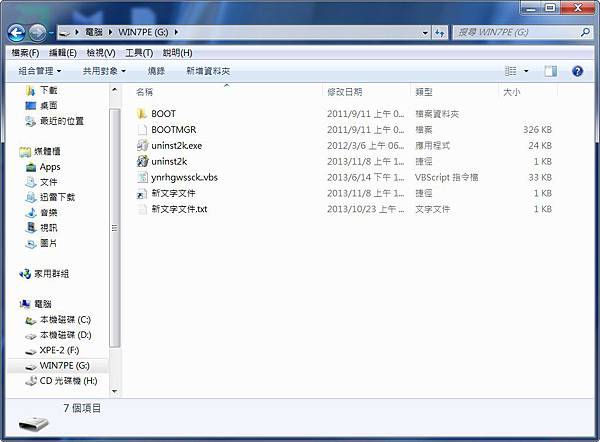Image resolution: width=600 pixels, height=442 pixels.
Task: Expand the arrow after WIN7PE (G:) breadcrumb
Action: click(x=176, y=32)
